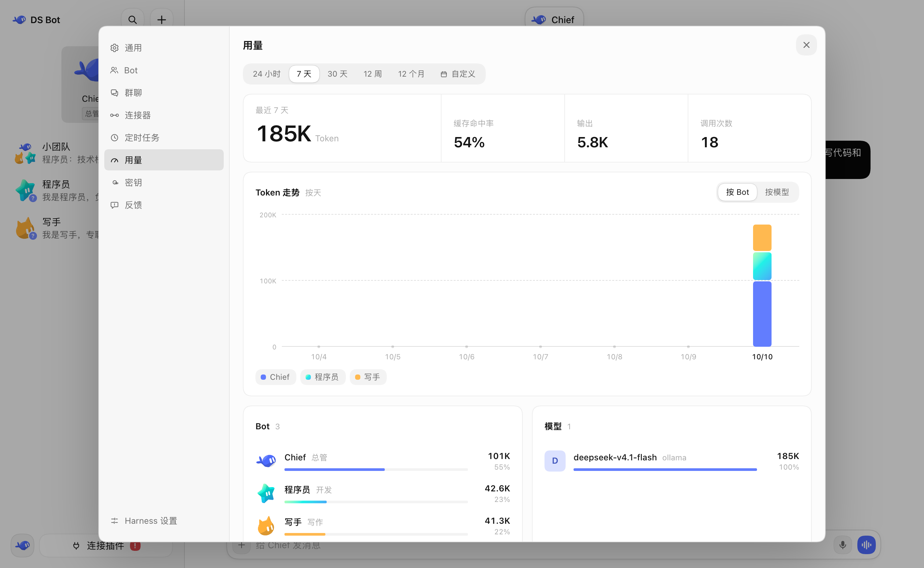Screen dimensions: 924x568
Task: Switch time range to 30 天
Action: [337, 74]
